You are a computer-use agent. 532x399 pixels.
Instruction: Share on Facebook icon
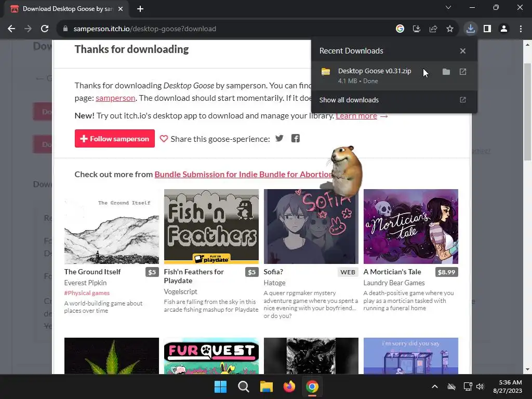tap(296, 138)
